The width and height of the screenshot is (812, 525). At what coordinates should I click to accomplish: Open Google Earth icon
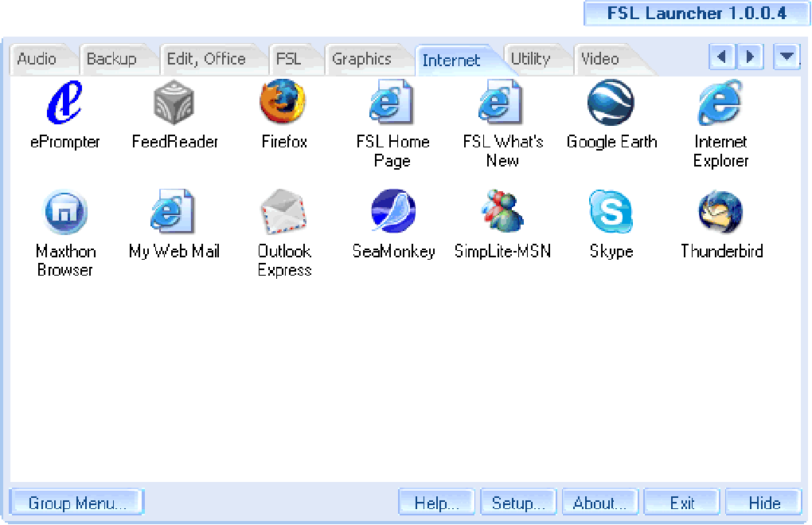[611, 102]
